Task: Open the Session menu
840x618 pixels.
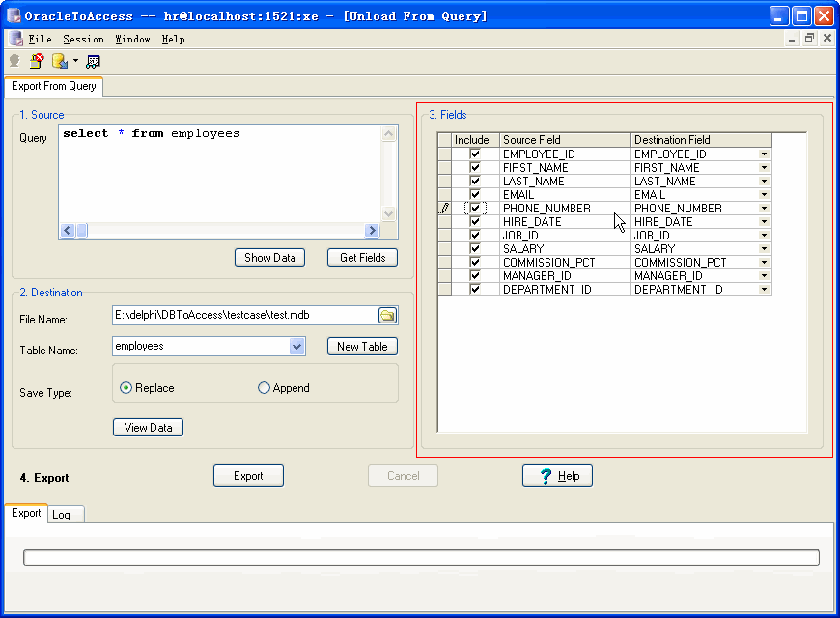Action: click(84, 40)
